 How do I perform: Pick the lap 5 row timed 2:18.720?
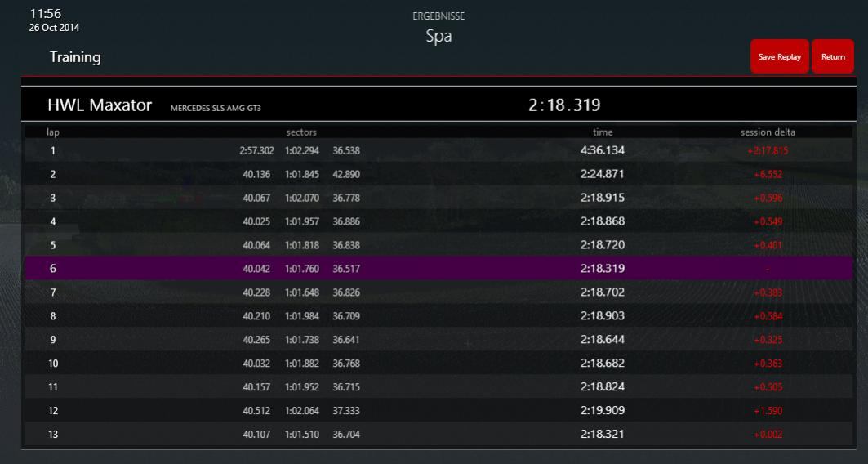(438, 245)
